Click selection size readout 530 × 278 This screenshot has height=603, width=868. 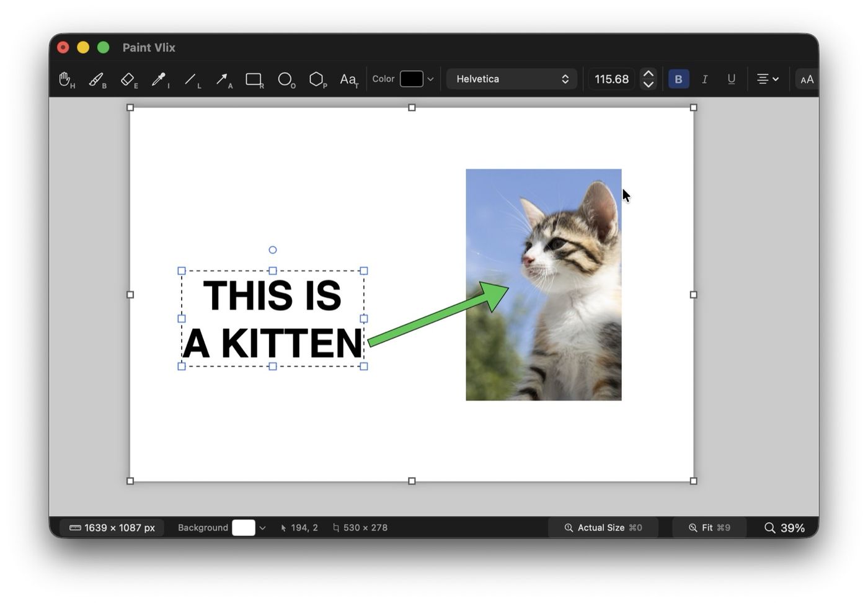pos(360,528)
